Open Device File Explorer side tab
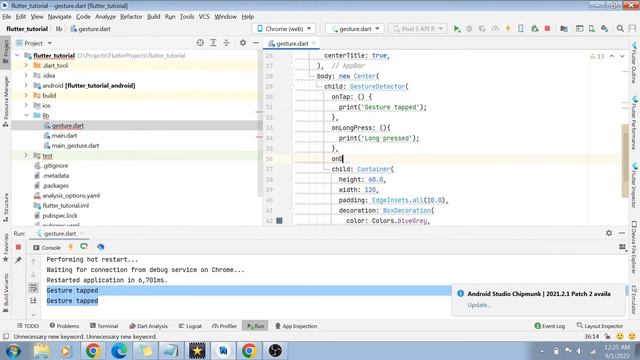This screenshot has width=640, height=360. click(x=634, y=247)
